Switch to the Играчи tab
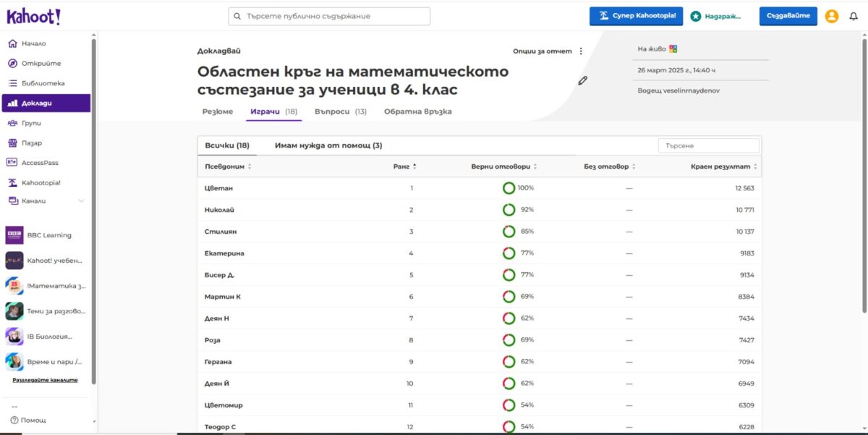This screenshot has height=435, width=868. pyautogui.click(x=273, y=111)
